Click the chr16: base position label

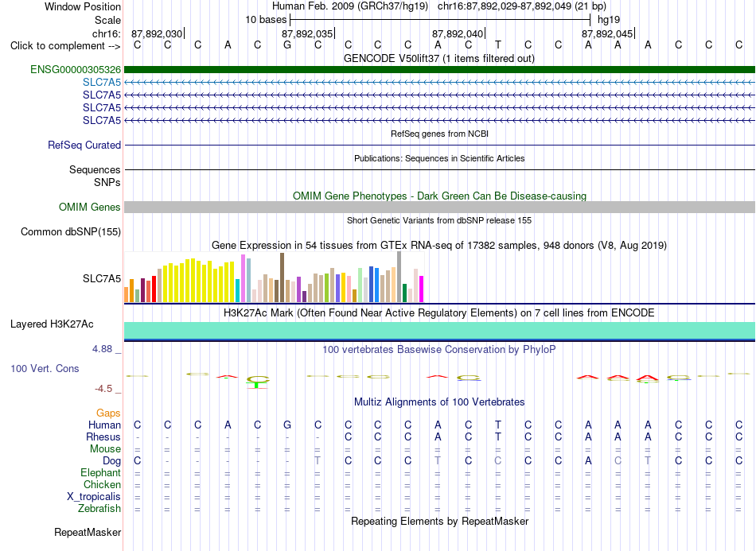tap(107, 33)
